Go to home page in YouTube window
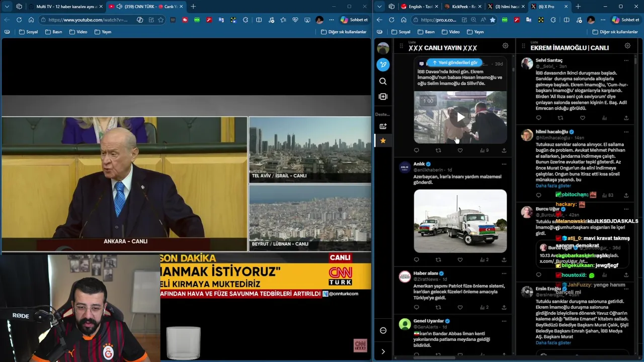 pyautogui.click(x=31, y=20)
